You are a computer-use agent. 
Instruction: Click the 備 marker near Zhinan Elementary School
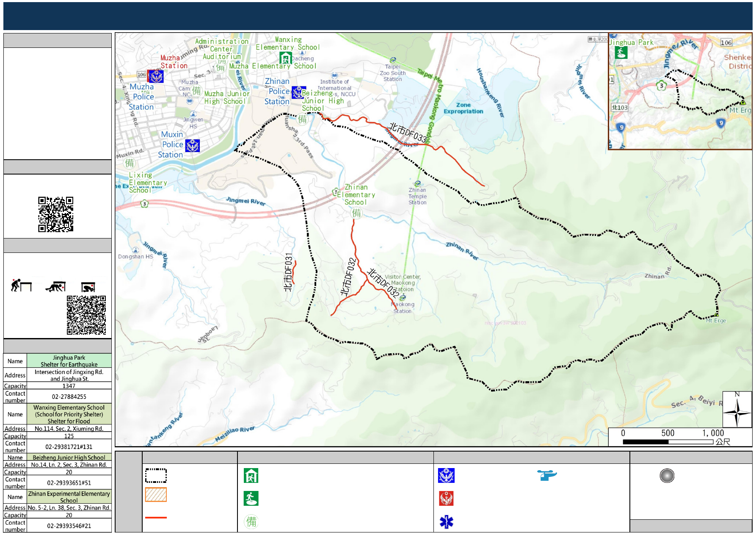pyautogui.click(x=357, y=213)
